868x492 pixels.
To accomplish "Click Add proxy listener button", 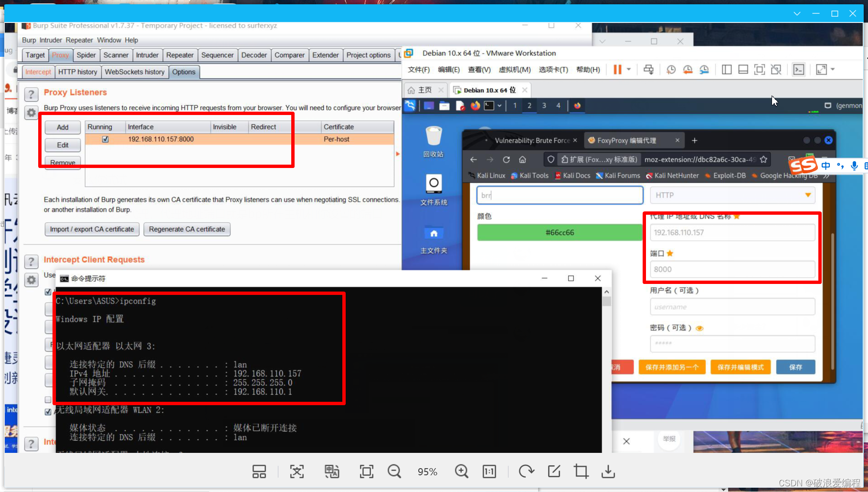I will pos(63,127).
